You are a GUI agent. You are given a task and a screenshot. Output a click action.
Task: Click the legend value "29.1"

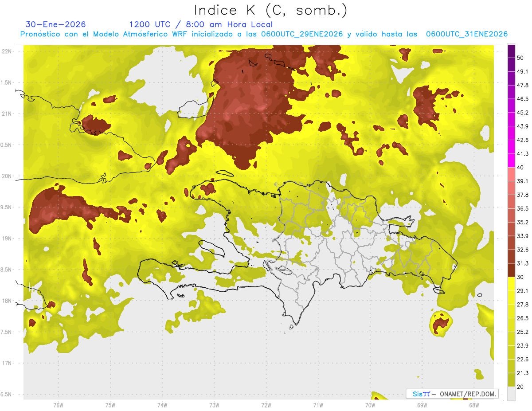coord(523,291)
